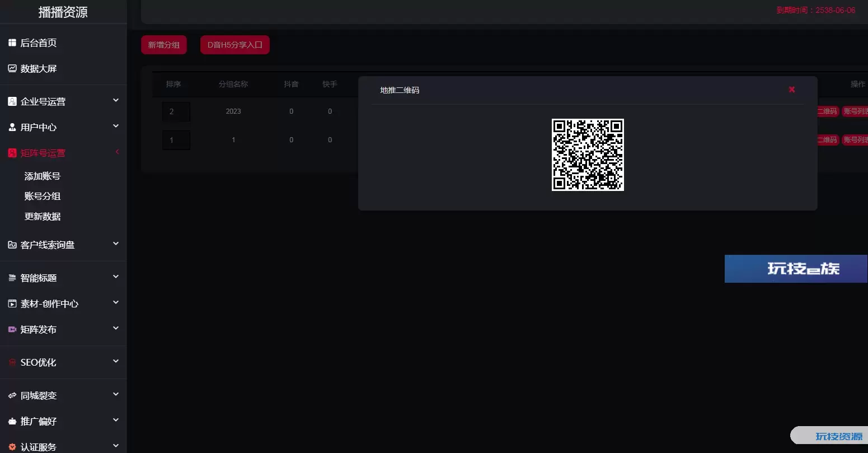
Task: Click the red 矩阵号运营 icon
Action: point(12,153)
